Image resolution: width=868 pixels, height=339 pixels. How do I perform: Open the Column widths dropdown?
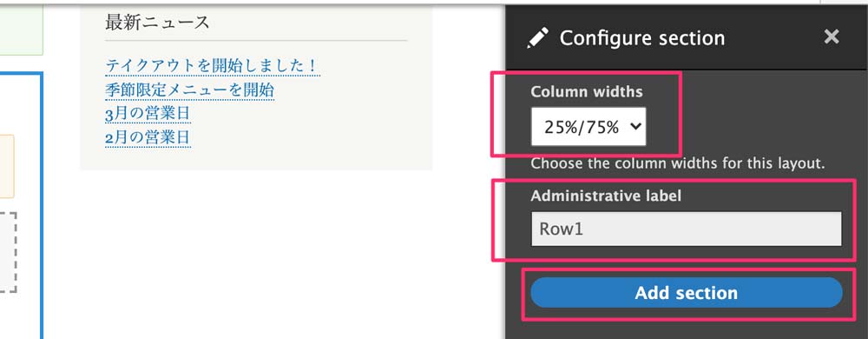tap(589, 127)
